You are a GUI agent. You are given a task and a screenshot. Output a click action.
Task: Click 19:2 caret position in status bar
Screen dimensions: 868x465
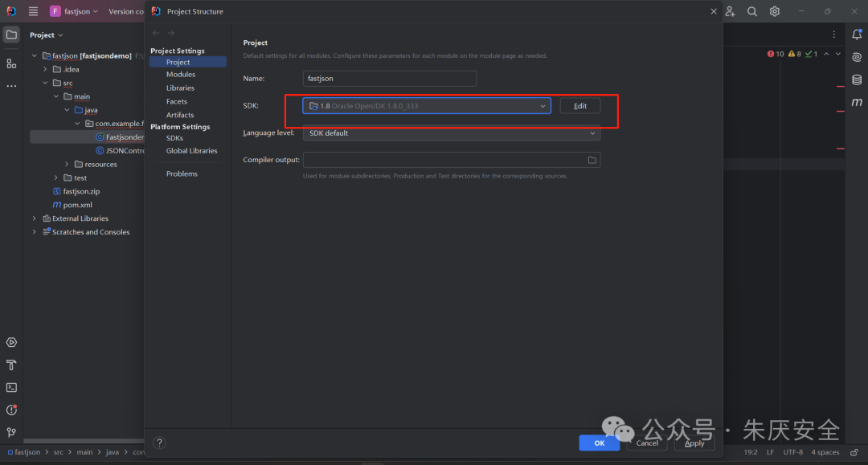750,452
